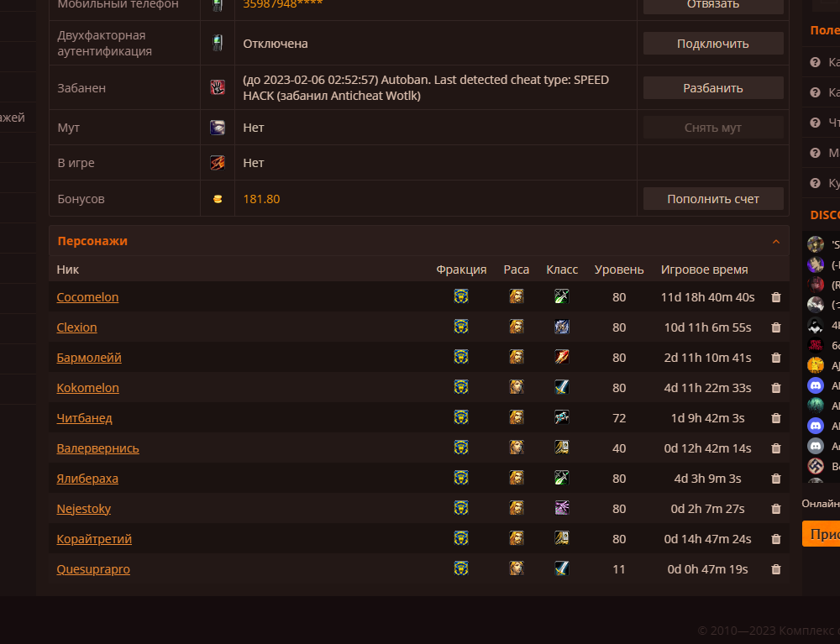Click the trash icon next to Читбанед

pyautogui.click(x=776, y=418)
